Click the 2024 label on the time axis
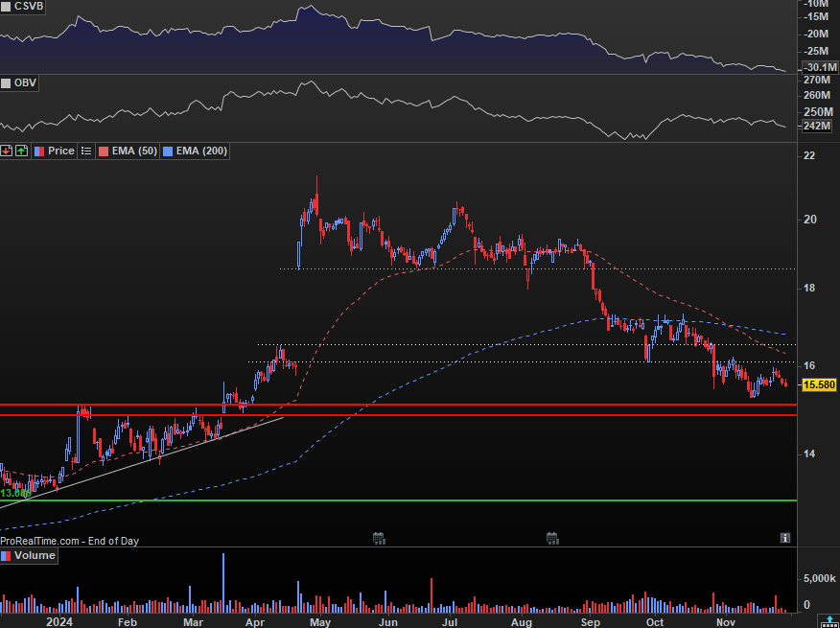This screenshot has height=628, width=840. (59, 622)
